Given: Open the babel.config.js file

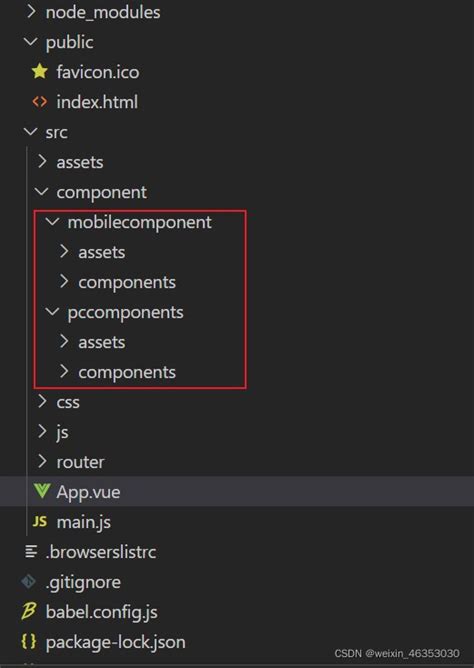Looking at the screenshot, I should 101,612.
